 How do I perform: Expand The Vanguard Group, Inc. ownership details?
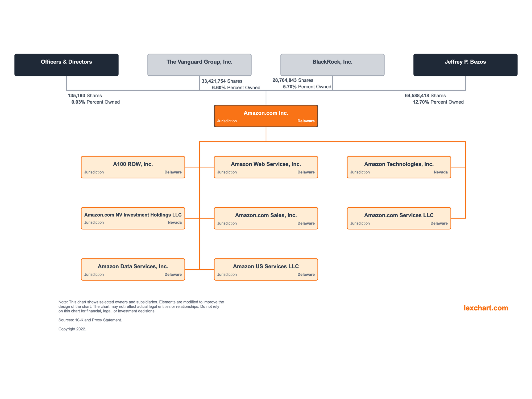[199, 62]
